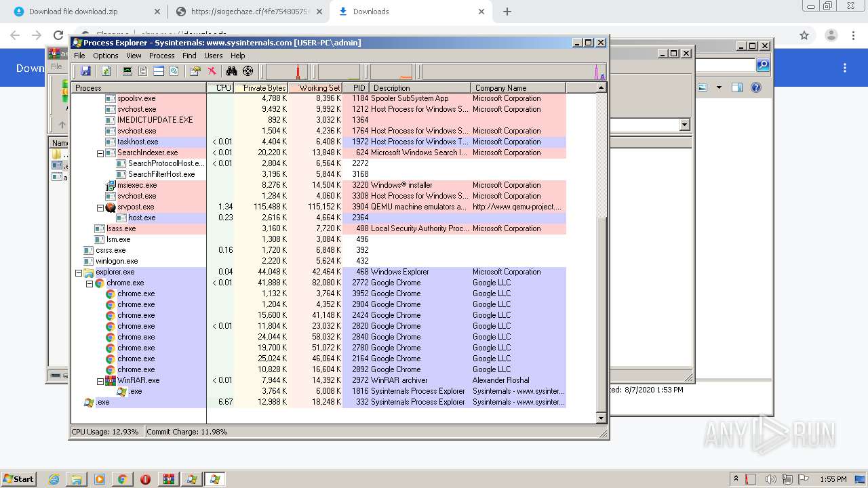This screenshot has height=488, width=868.
Task: Toggle the Show Lower Pane toolbar icon
Action: (159, 71)
